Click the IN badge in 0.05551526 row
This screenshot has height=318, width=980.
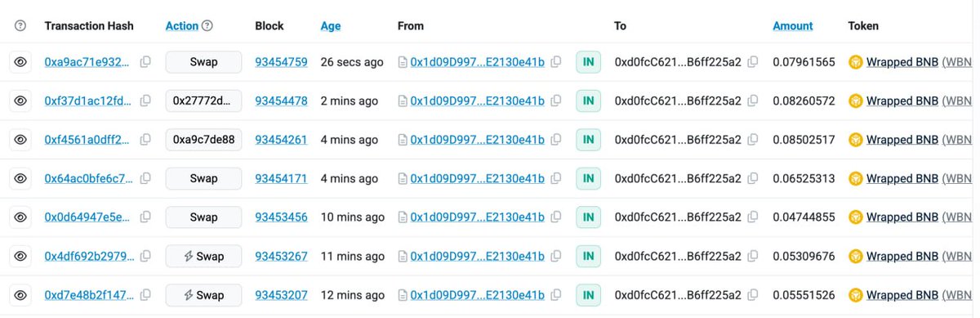[x=588, y=295]
